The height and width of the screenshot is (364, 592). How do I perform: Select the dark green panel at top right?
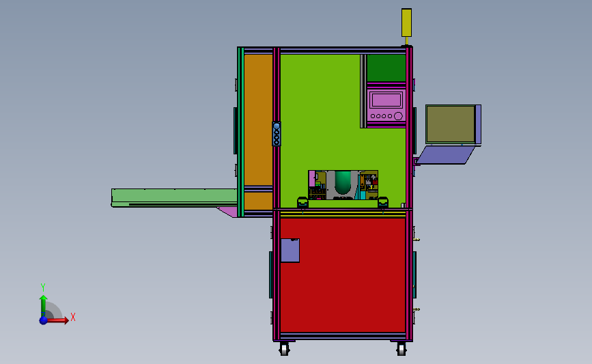(x=386, y=68)
